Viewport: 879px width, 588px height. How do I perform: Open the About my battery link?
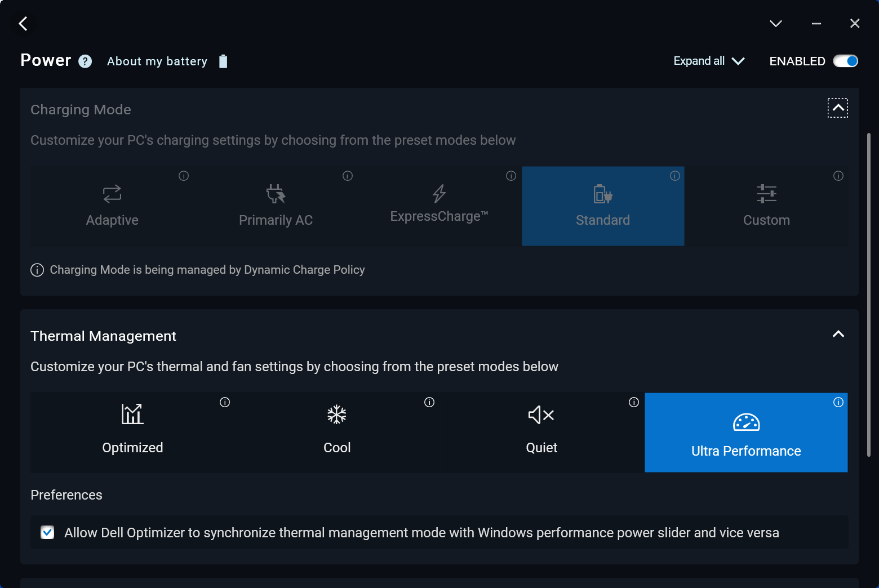[157, 61]
